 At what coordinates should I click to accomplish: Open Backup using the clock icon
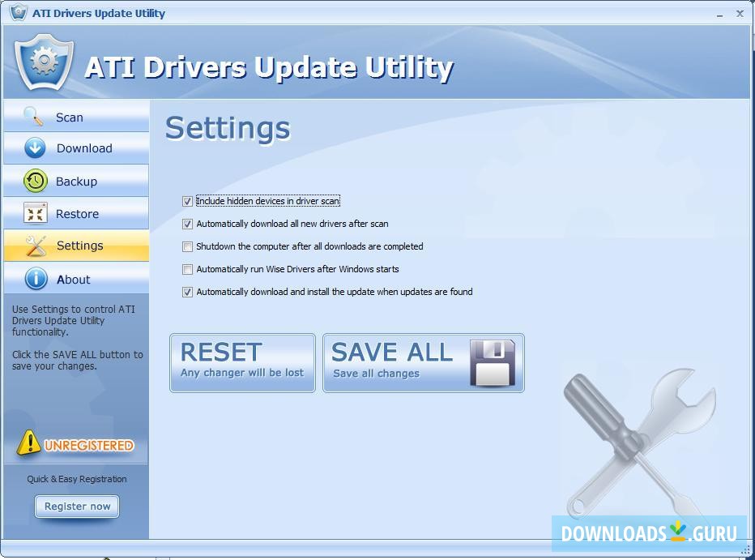[x=36, y=181]
